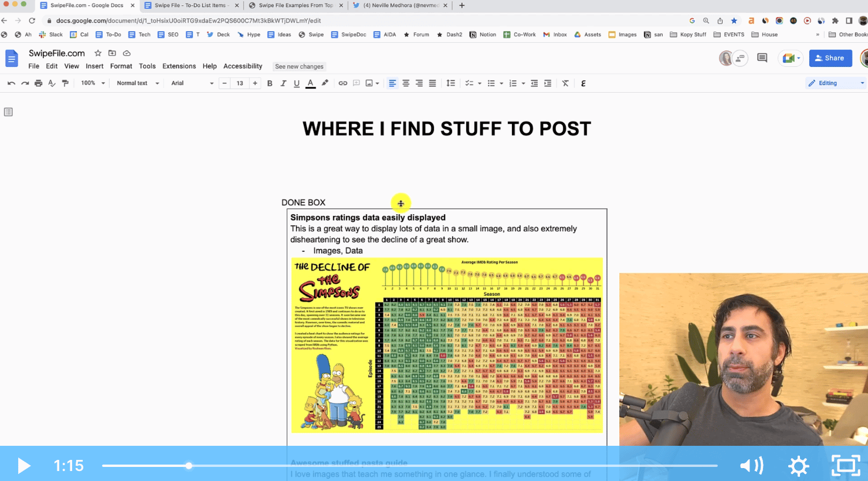Open the View menu

click(72, 66)
